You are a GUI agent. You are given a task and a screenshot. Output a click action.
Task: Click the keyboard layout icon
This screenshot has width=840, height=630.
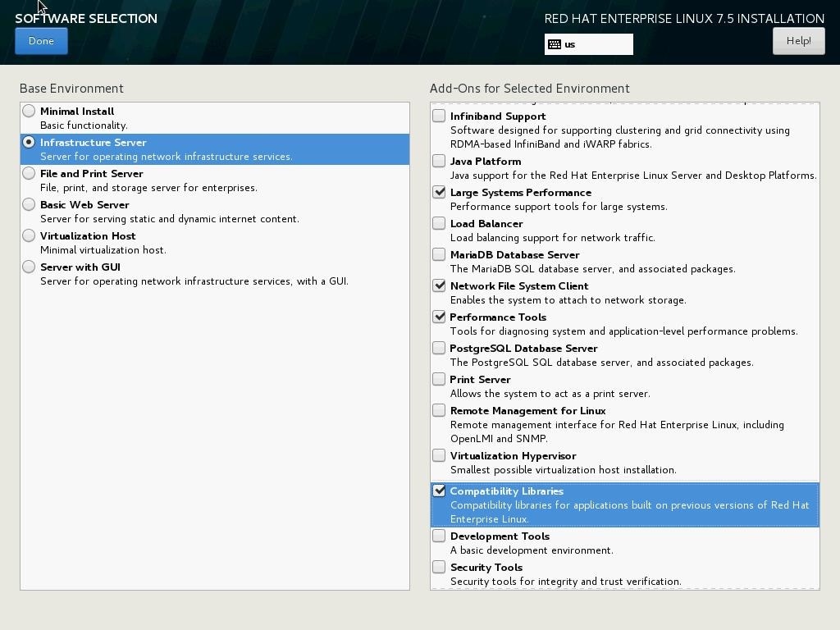point(555,44)
